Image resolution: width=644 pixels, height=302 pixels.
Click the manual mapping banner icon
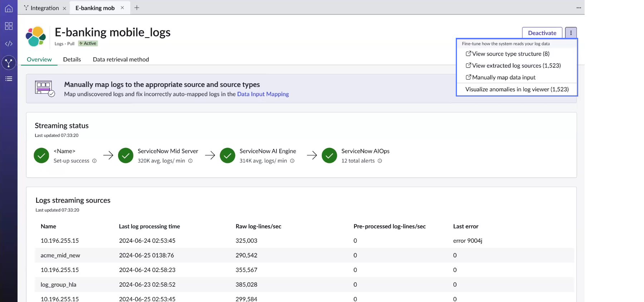coord(45,89)
